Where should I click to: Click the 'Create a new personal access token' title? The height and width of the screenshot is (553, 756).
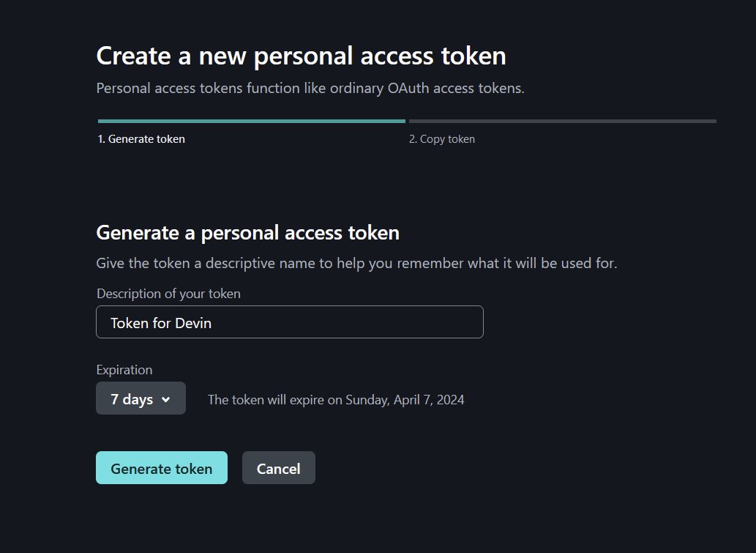pos(302,56)
